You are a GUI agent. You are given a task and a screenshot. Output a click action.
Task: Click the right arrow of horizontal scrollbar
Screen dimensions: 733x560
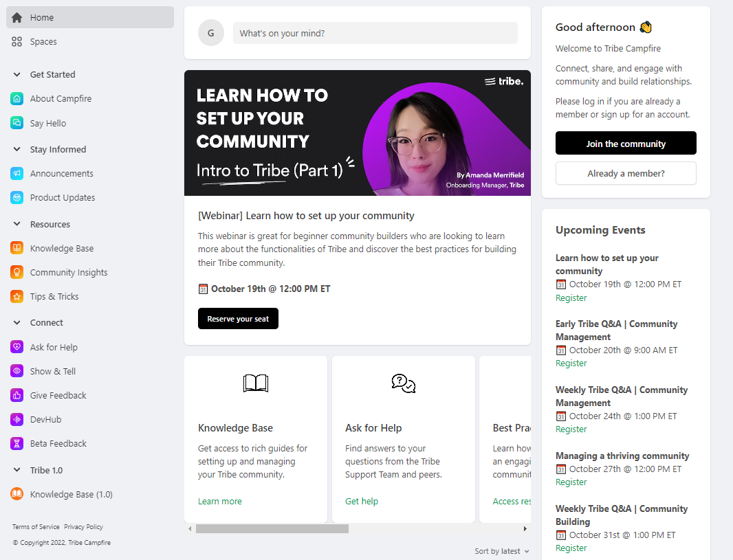(x=525, y=528)
